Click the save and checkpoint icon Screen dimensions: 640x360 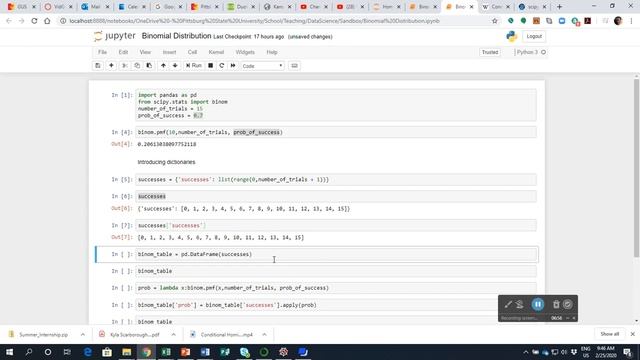coord(98,66)
